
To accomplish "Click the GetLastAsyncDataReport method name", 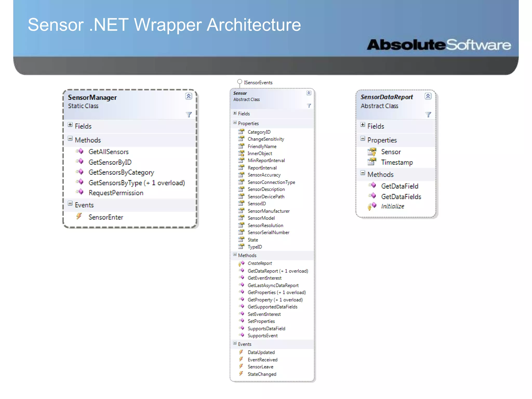I will coord(273,285).
